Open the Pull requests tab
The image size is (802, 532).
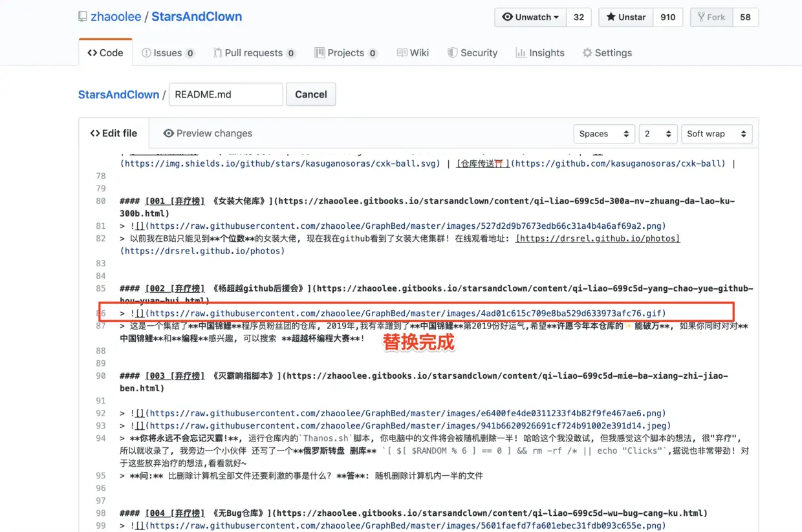254,53
